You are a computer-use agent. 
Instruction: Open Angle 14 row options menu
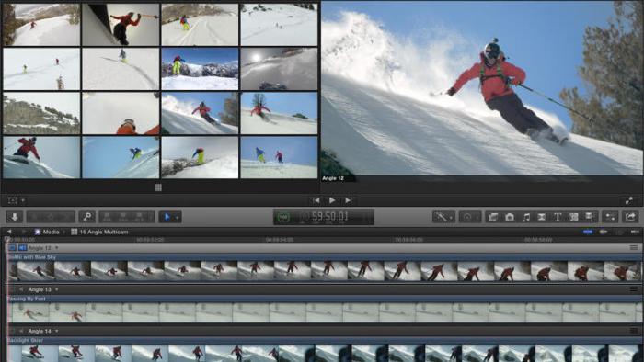(634, 331)
